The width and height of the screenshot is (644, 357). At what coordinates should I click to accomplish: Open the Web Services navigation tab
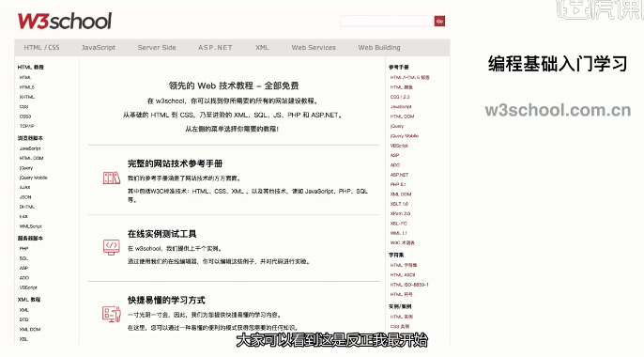pyautogui.click(x=314, y=48)
